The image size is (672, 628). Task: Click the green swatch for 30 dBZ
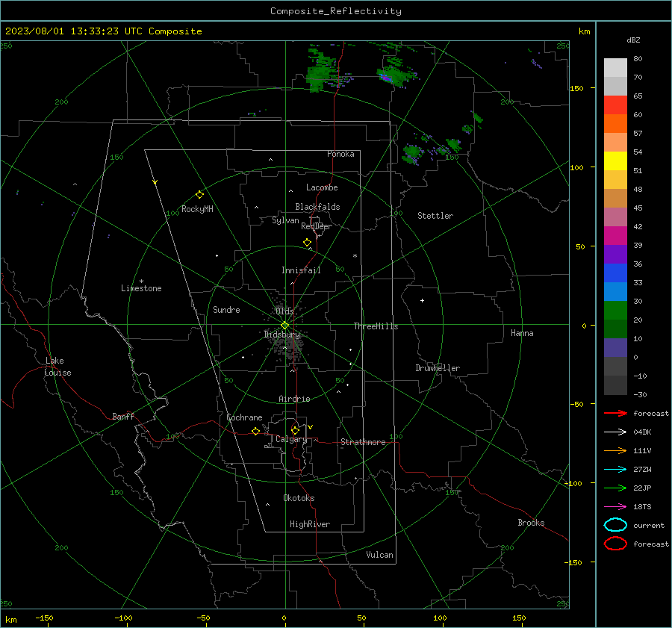click(x=615, y=311)
